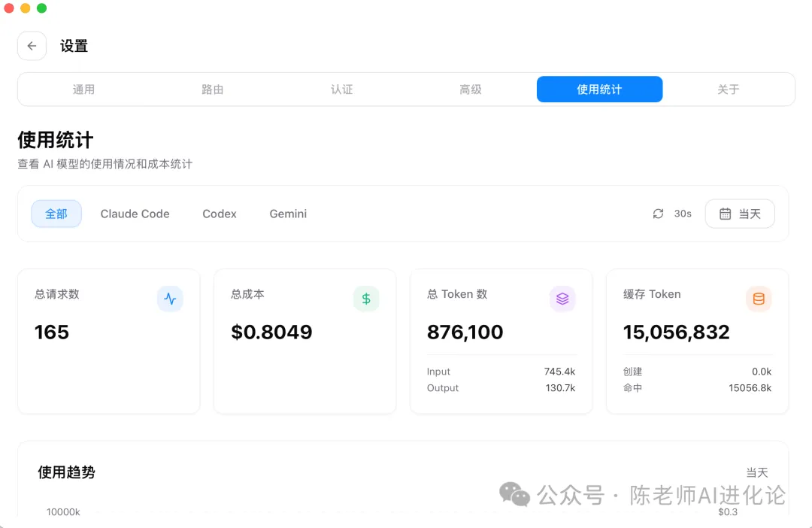Select the 高级 settings tab

point(471,90)
